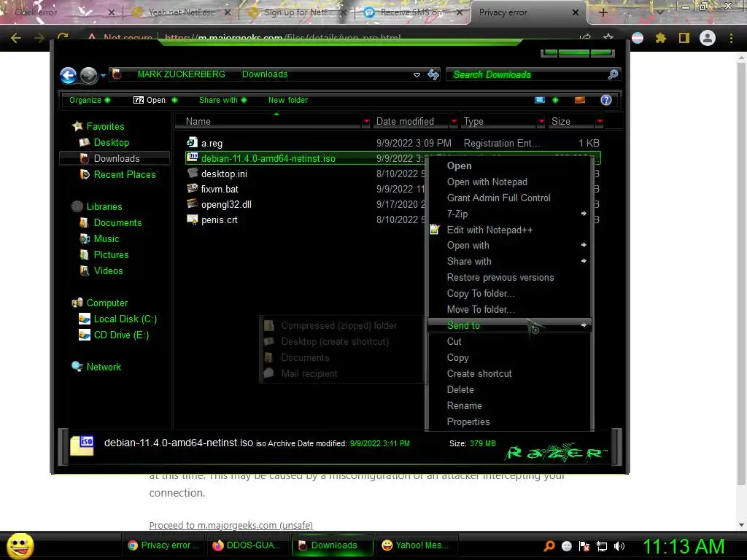The width and height of the screenshot is (747, 560).
Task: Click the penis.crt certificate icon
Action: [192, 219]
